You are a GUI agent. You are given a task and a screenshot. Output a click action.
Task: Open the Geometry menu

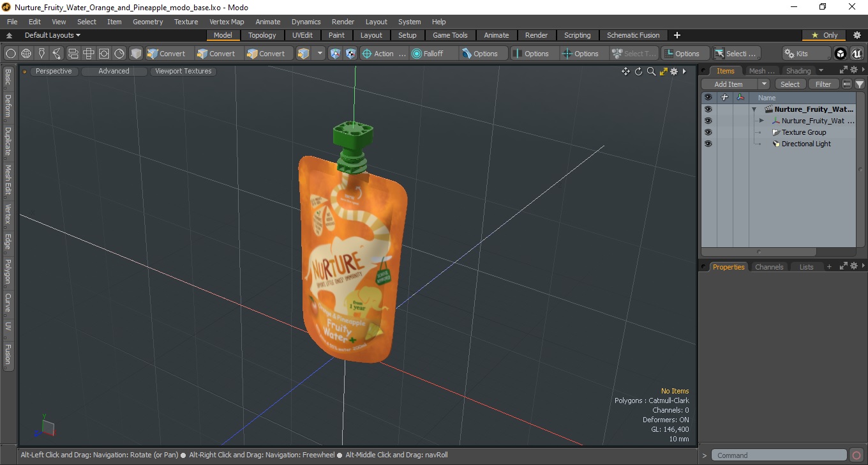(x=147, y=22)
